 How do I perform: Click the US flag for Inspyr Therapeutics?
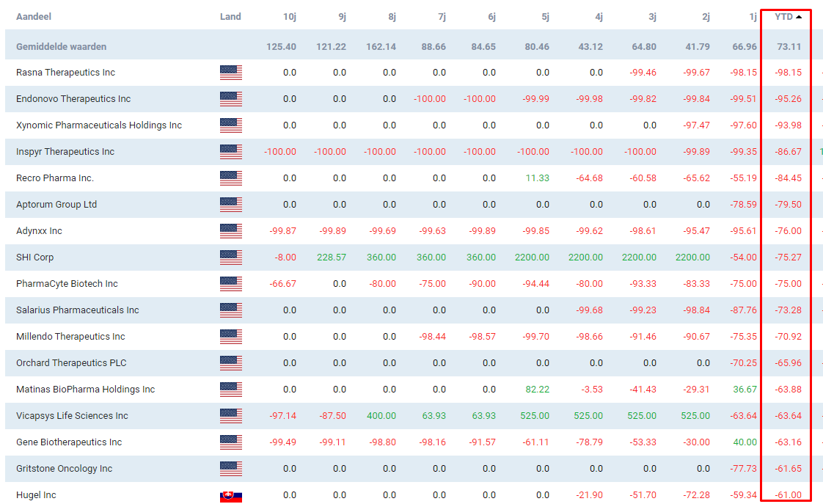click(231, 152)
